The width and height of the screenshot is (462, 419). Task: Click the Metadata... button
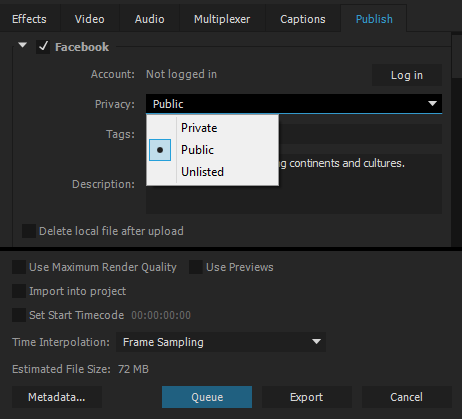(57, 397)
